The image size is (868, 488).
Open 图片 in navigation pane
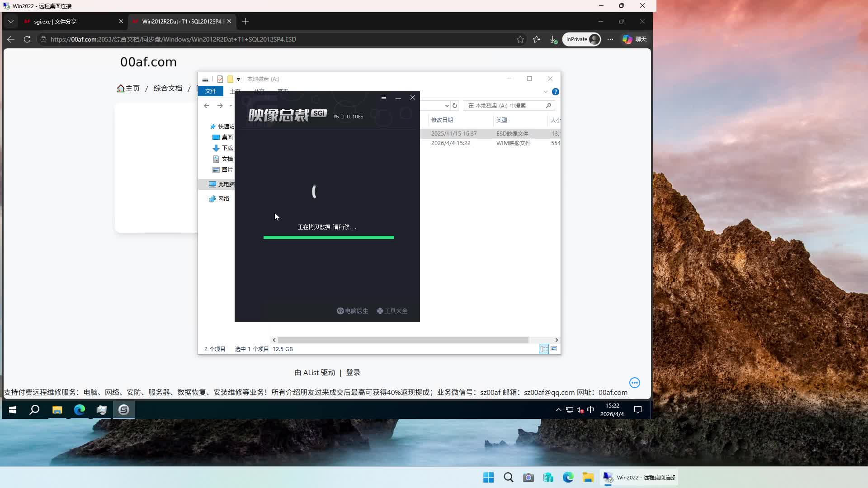223,170
